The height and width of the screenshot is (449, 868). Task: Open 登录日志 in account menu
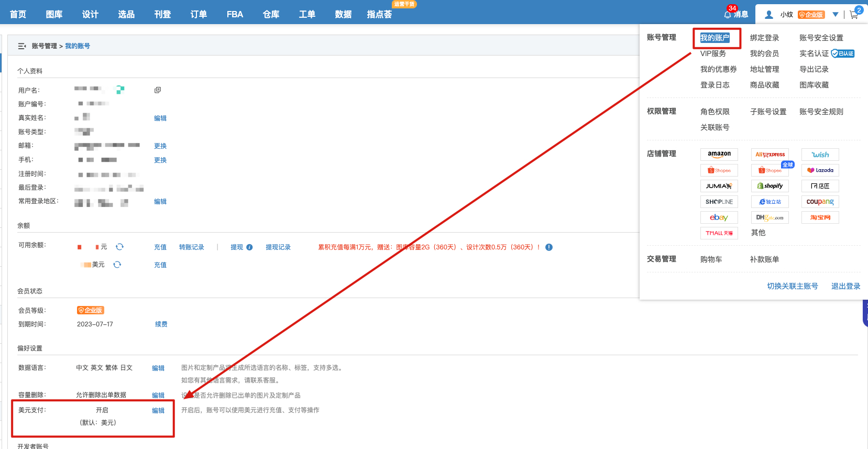coord(715,85)
